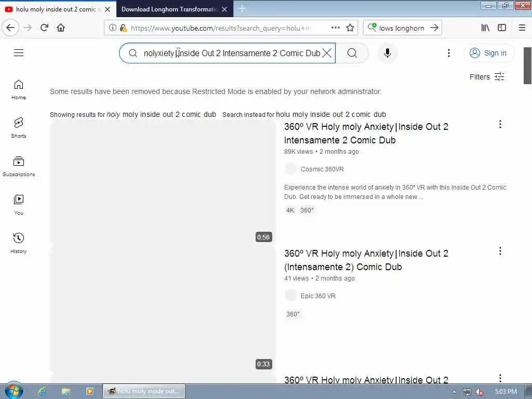Open the Epic 360 VR channel
This screenshot has width=532, height=399.
point(318,296)
